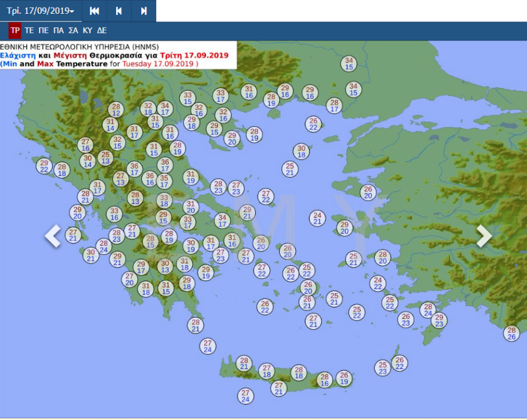Switch to the ΠΕ day tab
The width and height of the screenshot is (527, 420).
pyautogui.click(x=44, y=31)
